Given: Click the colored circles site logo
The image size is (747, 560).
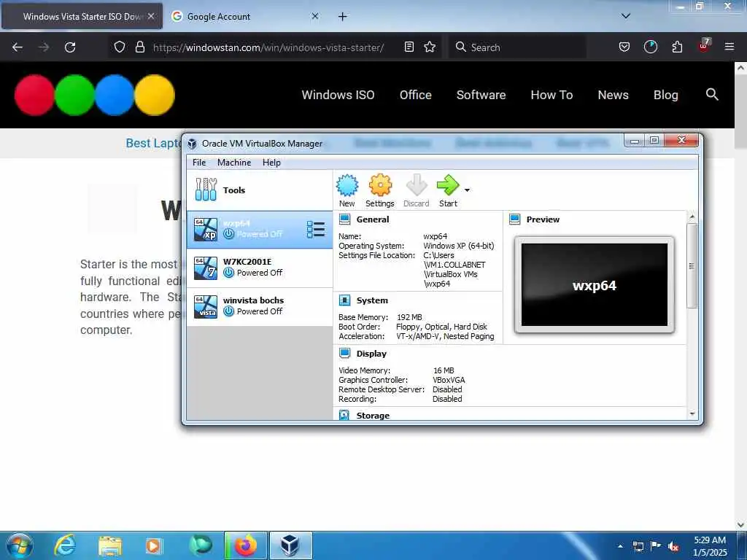Looking at the screenshot, I should click(95, 95).
